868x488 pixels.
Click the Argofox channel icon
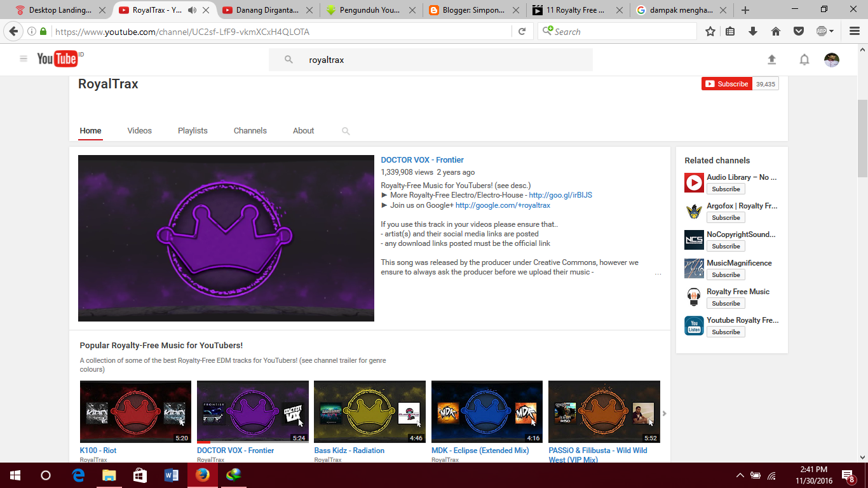click(x=694, y=212)
